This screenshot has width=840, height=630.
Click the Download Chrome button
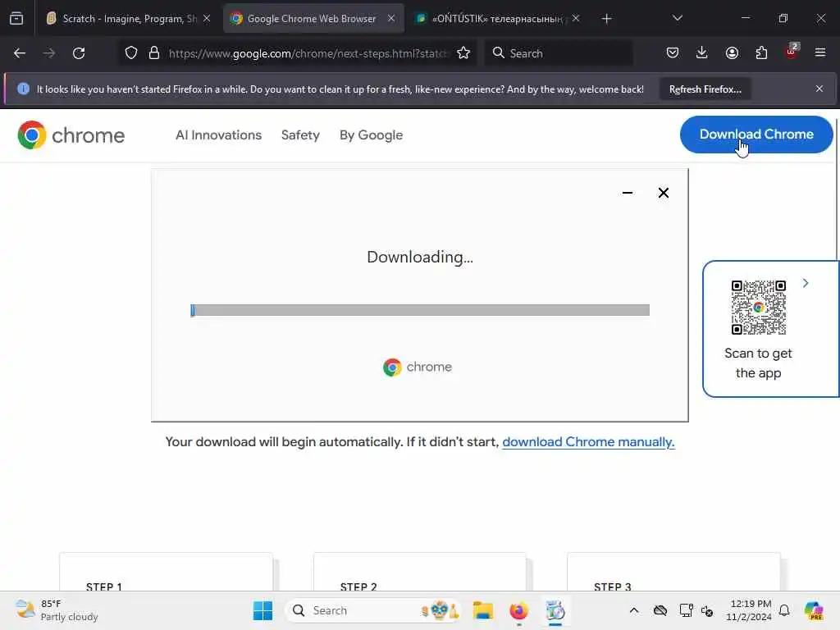click(756, 135)
